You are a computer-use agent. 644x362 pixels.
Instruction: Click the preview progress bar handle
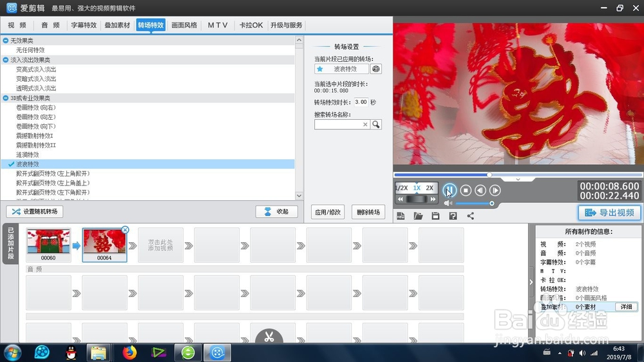click(x=489, y=175)
